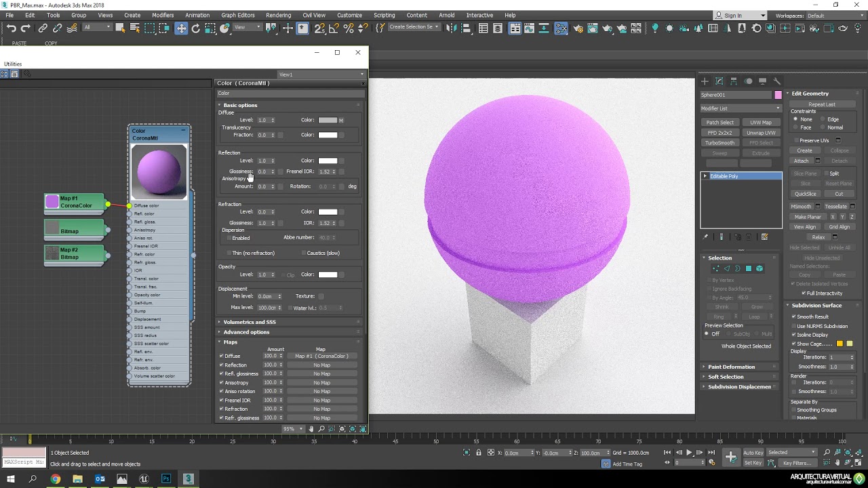Click the Pin Stack icon
The height and width of the screenshot is (488, 868).
point(705,237)
